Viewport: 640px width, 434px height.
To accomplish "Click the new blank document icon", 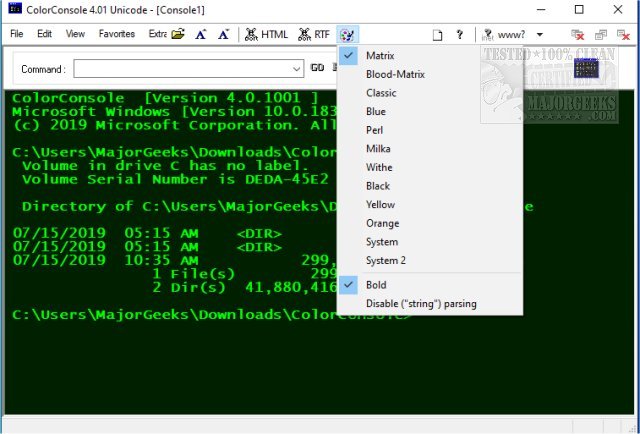I will [437, 35].
